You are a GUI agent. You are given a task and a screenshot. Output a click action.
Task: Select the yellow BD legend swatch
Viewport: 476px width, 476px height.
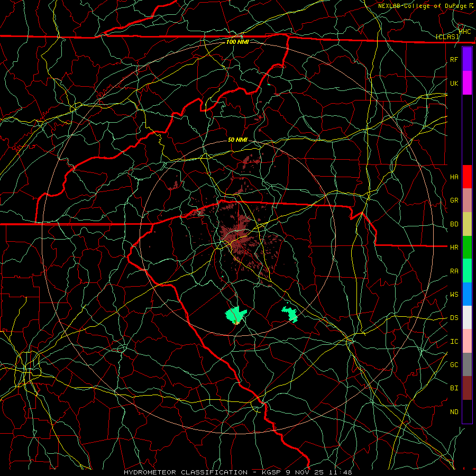pyautogui.click(x=467, y=224)
